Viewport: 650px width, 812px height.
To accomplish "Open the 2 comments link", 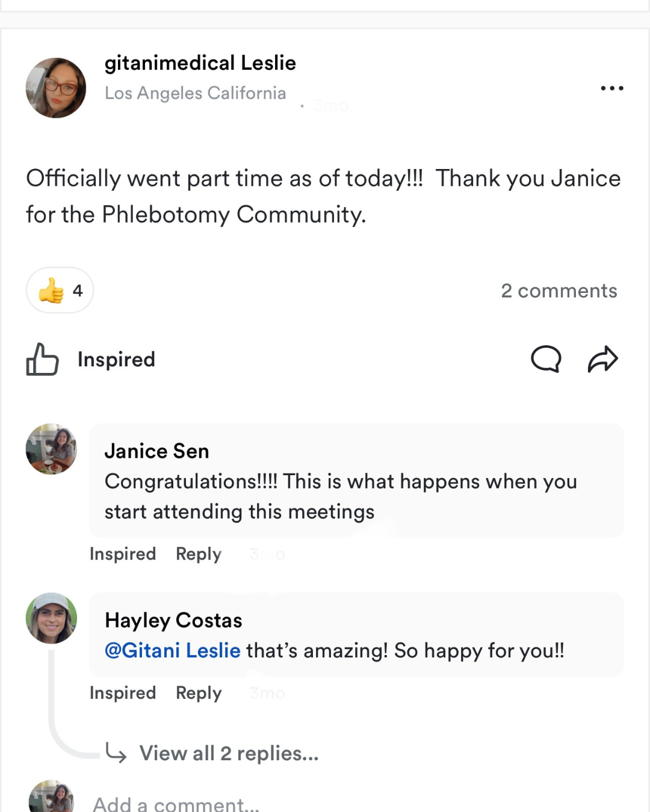I will tap(559, 291).
